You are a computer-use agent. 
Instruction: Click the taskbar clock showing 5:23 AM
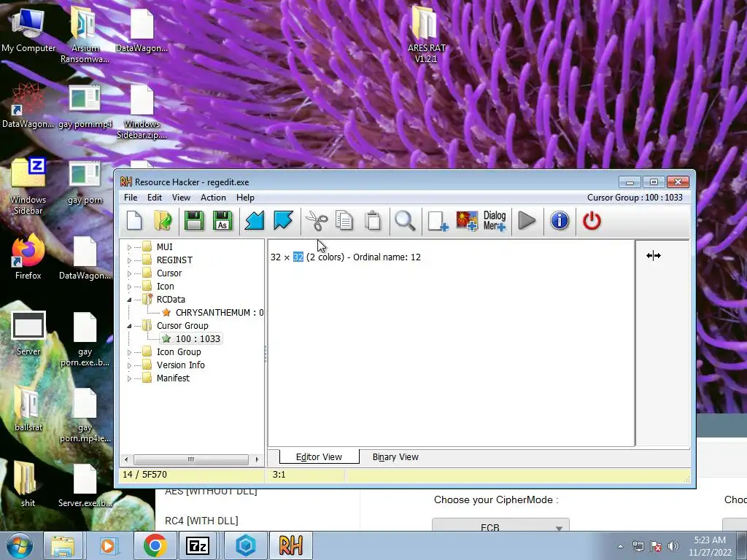click(710, 546)
